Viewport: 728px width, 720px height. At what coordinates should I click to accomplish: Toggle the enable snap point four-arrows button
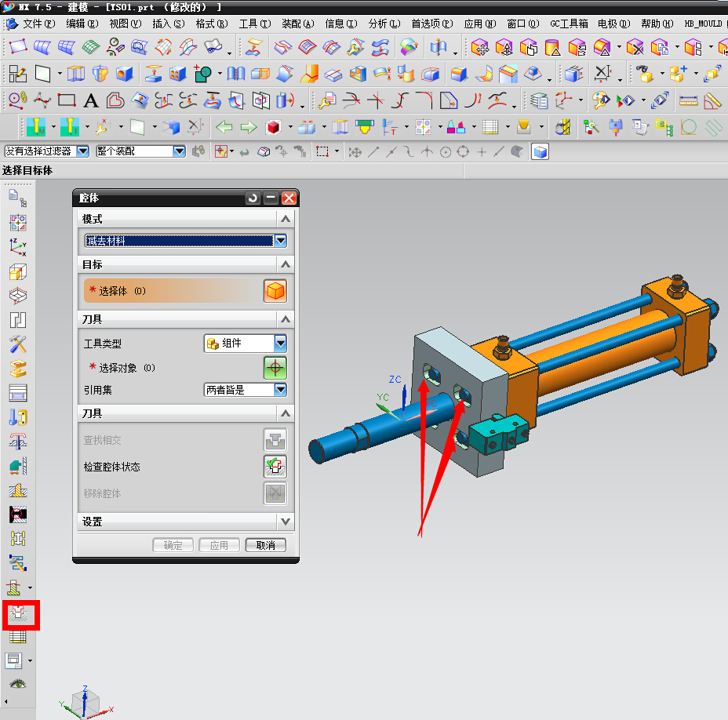tap(355, 152)
